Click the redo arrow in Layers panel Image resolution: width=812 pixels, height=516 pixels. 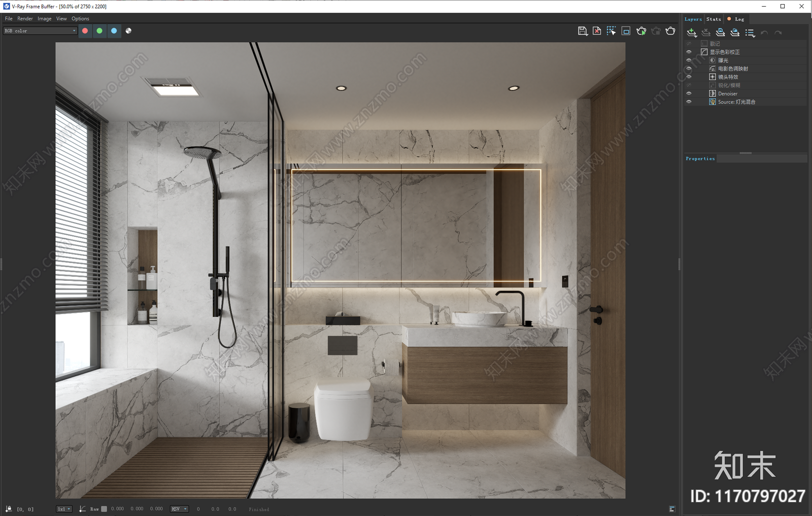778,33
